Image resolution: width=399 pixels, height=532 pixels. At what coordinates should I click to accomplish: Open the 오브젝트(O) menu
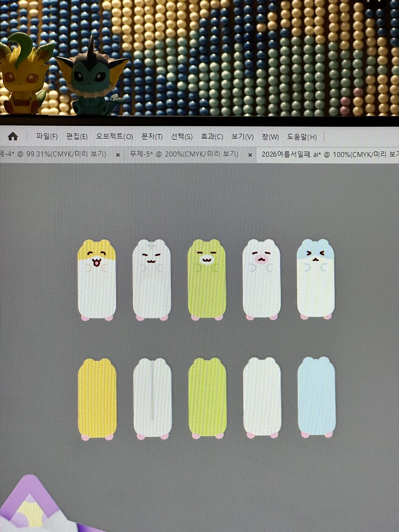tap(114, 137)
